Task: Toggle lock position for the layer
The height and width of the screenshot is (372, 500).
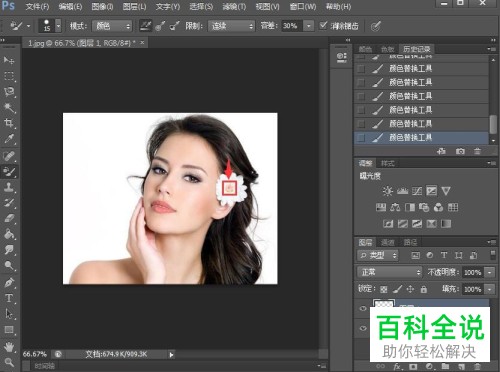Action: pyautogui.click(x=410, y=289)
